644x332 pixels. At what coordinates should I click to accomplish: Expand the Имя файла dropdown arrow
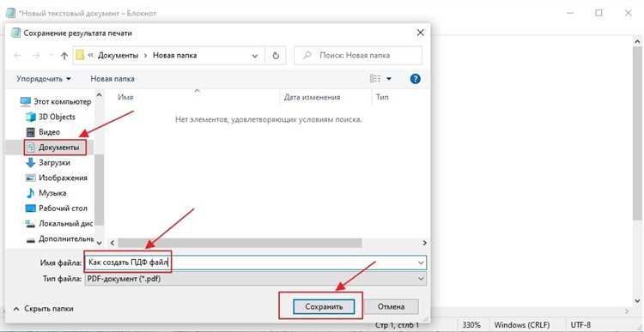(x=421, y=263)
